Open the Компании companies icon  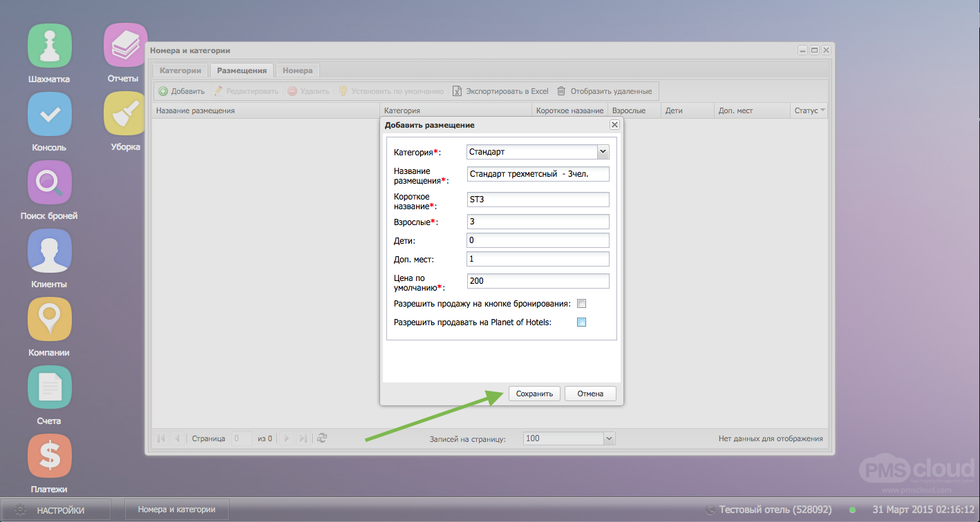pyautogui.click(x=49, y=320)
